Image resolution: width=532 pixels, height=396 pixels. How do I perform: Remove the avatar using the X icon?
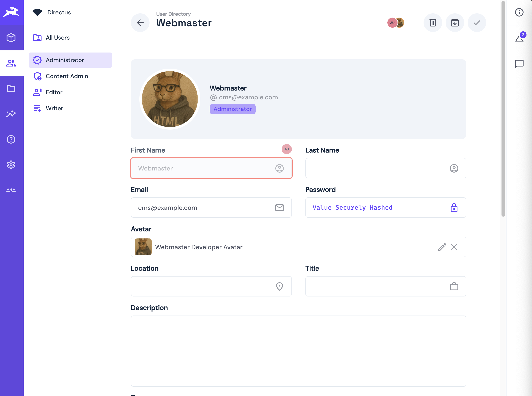click(x=454, y=247)
